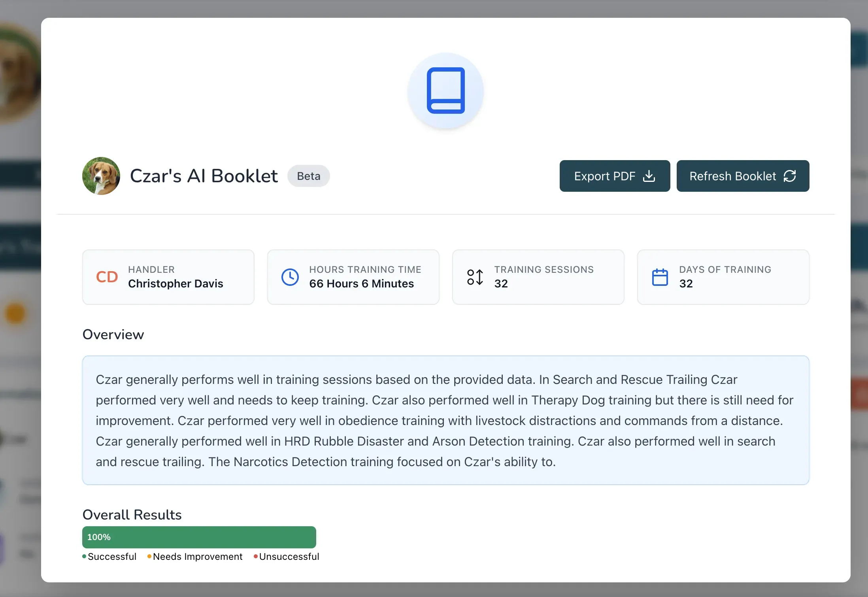This screenshot has width=868, height=597.
Task: Click the Czar's AI Booklet title
Action: click(x=204, y=176)
